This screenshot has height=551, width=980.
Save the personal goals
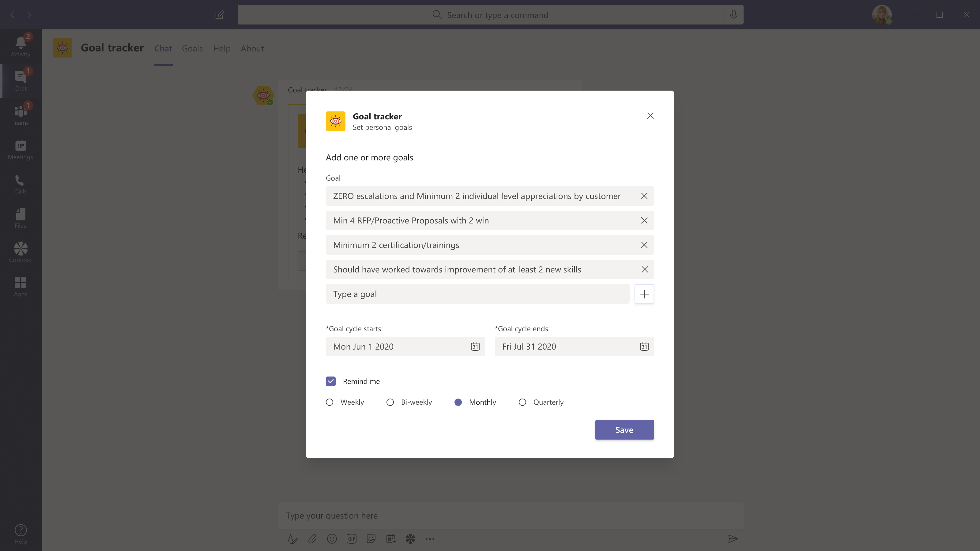624,430
